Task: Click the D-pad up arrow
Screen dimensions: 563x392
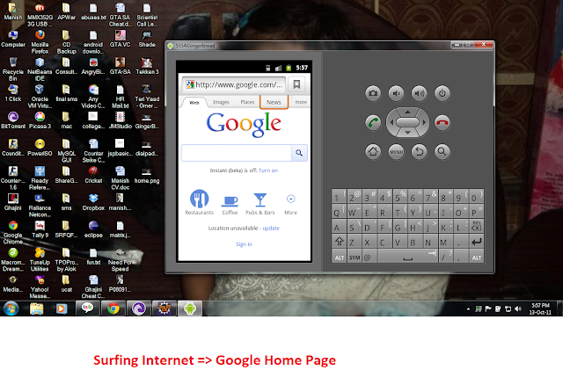Action: click(x=407, y=112)
